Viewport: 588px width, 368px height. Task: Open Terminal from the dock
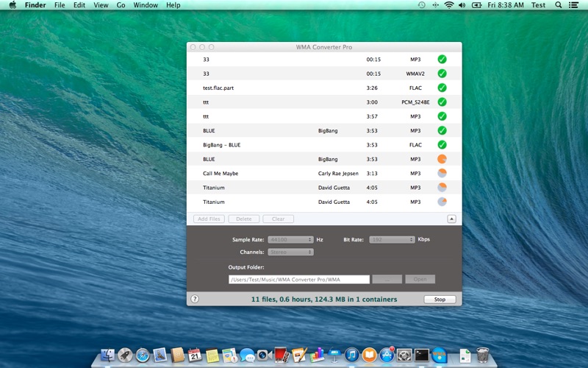coord(421,355)
